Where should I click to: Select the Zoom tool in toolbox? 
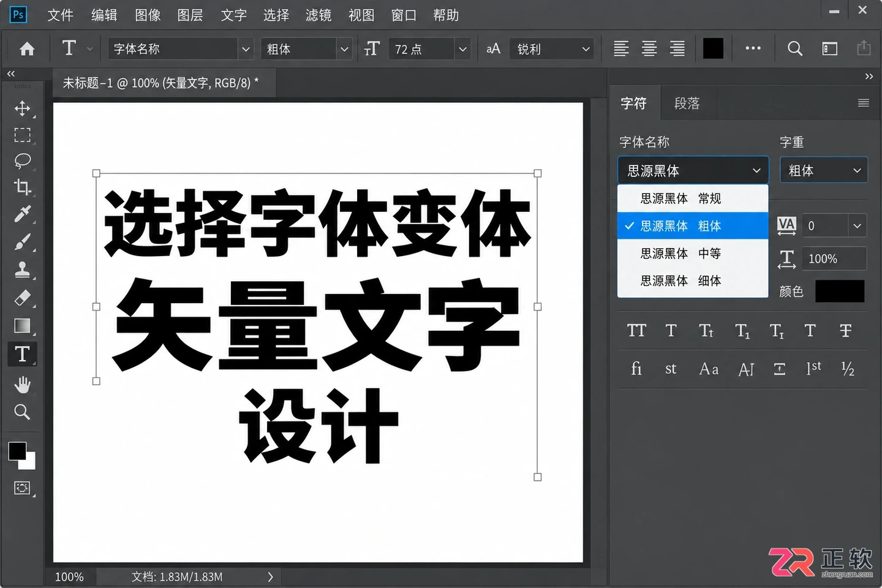pyautogui.click(x=23, y=412)
